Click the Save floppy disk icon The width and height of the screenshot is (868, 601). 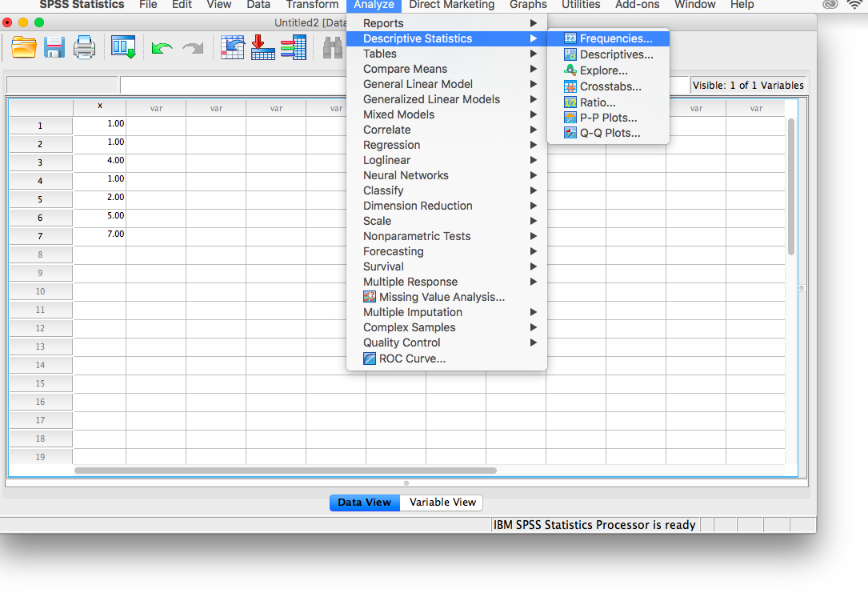coord(54,48)
